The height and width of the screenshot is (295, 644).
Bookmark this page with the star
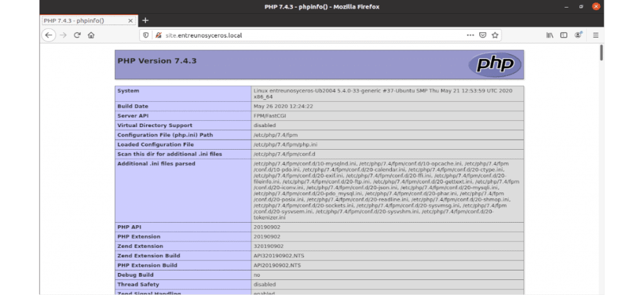pyautogui.click(x=495, y=35)
